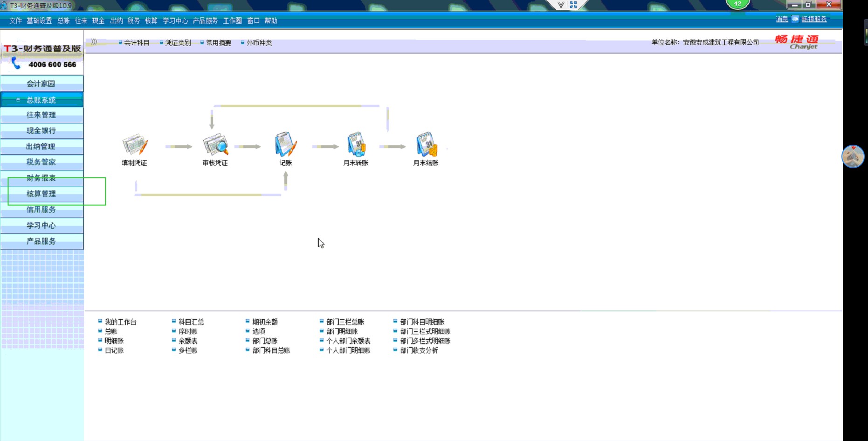Open the 税务 menu
Viewport: 868px width, 441px height.
pos(134,20)
